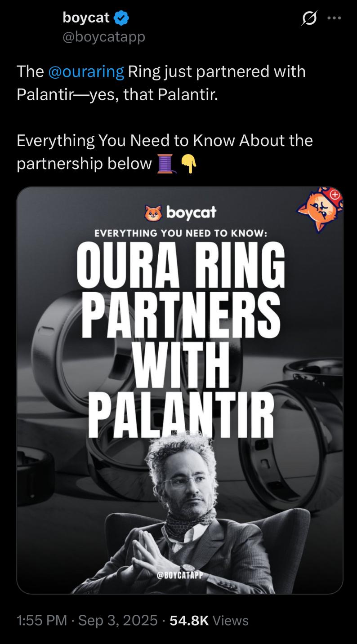
Task: Open the 'Oura Ring Partners With Palantir' image
Action: [180, 390]
